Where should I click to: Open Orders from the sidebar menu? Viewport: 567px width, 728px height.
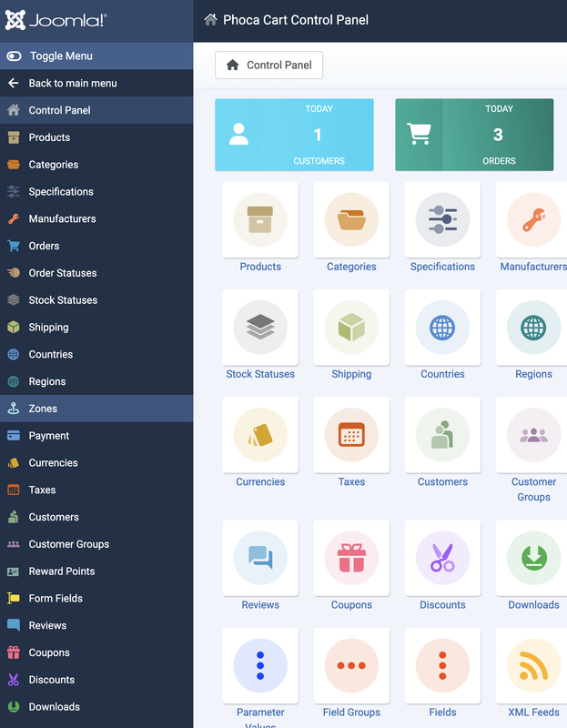click(x=96, y=246)
